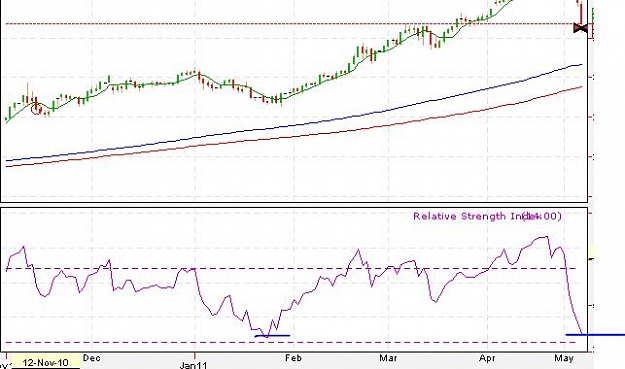Select the blue horizontal line at RSI May low
The width and height of the screenshot is (625, 369).
[595, 335]
